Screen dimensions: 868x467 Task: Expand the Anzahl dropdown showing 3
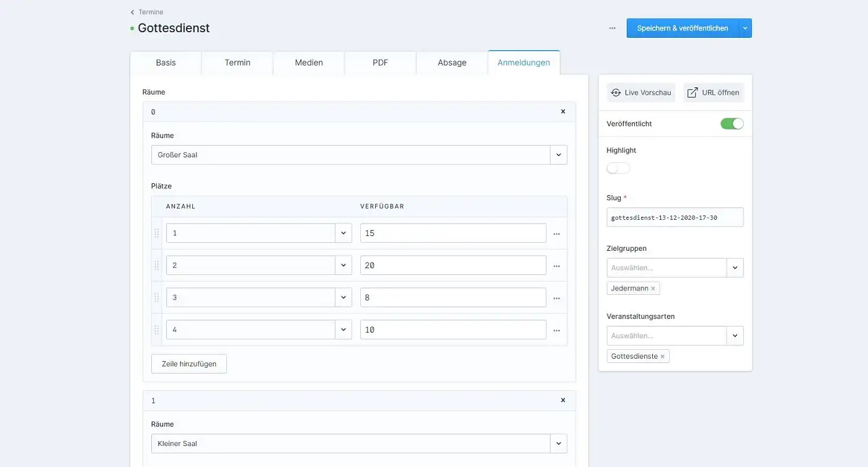343,297
